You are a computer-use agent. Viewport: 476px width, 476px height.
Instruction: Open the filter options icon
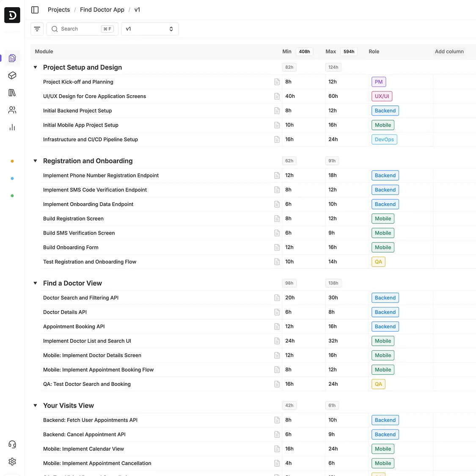(x=37, y=29)
